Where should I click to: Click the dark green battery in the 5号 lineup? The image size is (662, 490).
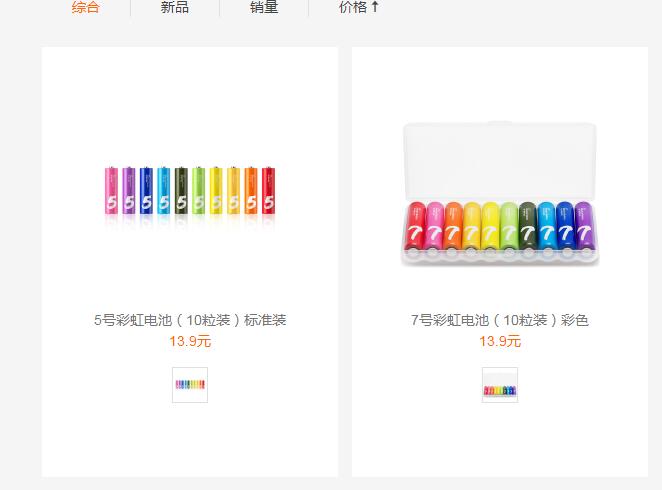tap(181, 192)
